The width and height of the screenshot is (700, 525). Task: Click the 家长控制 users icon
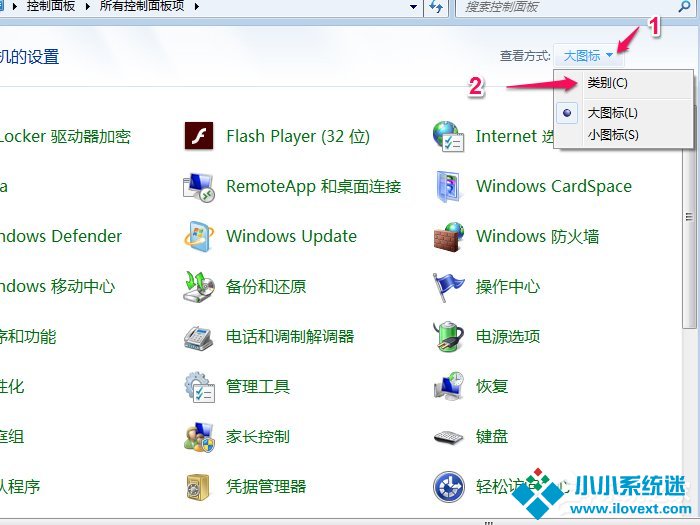(199, 437)
